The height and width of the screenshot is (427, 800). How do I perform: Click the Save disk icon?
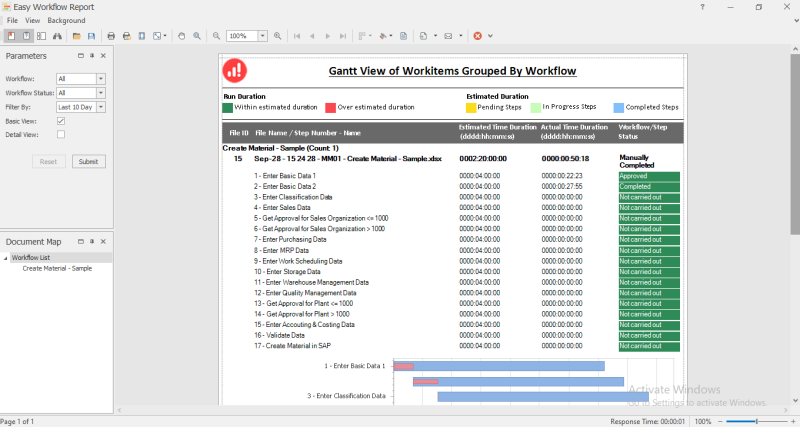92,36
